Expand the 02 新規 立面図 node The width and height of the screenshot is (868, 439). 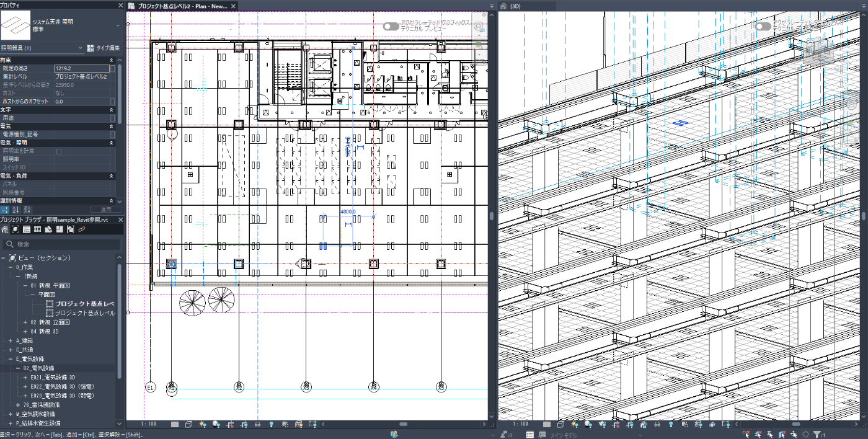(x=25, y=322)
